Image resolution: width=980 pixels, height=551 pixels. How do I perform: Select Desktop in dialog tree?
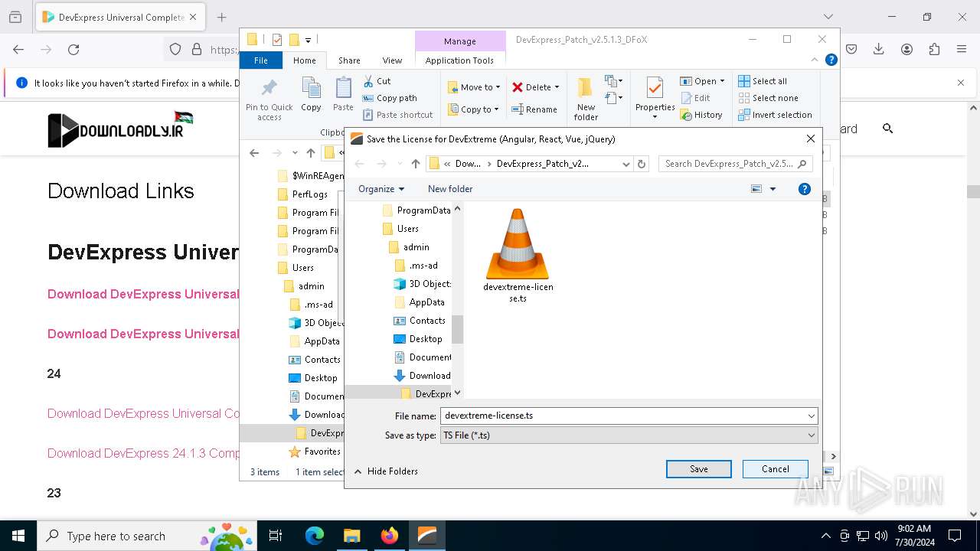(425, 339)
